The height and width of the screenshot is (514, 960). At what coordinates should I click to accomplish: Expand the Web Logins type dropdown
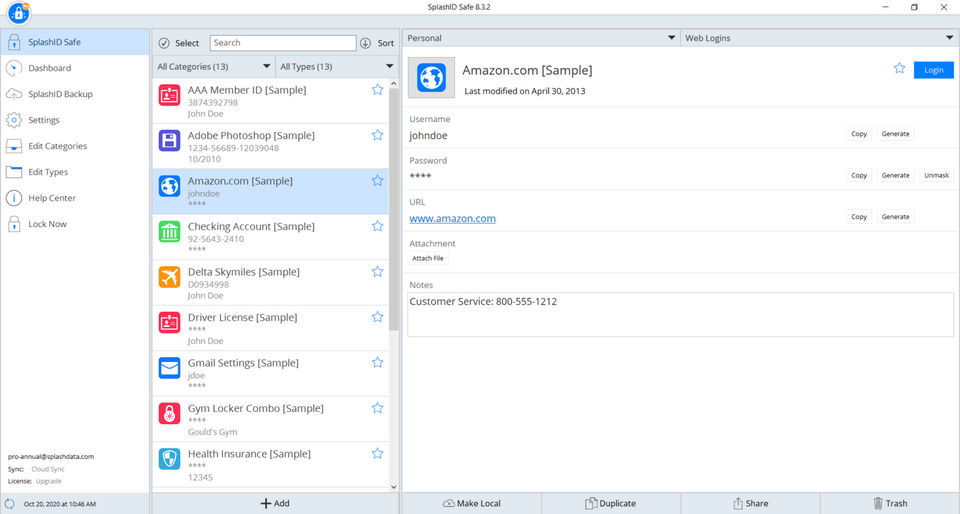pos(819,38)
